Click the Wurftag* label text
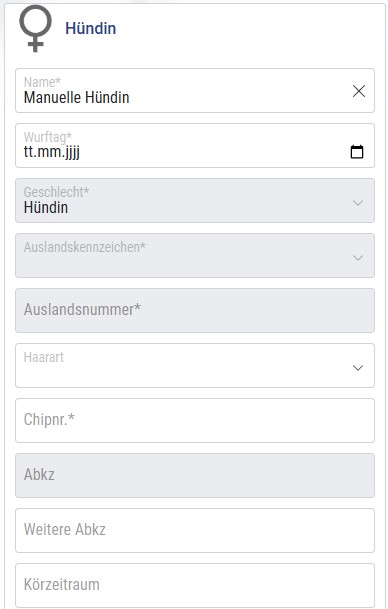 [48, 137]
